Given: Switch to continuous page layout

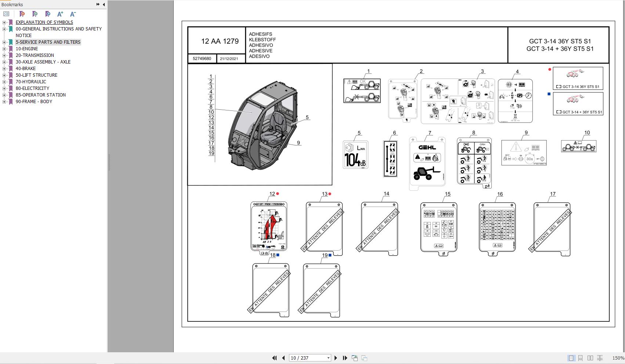Looking at the screenshot, I should (x=581, y=358).
